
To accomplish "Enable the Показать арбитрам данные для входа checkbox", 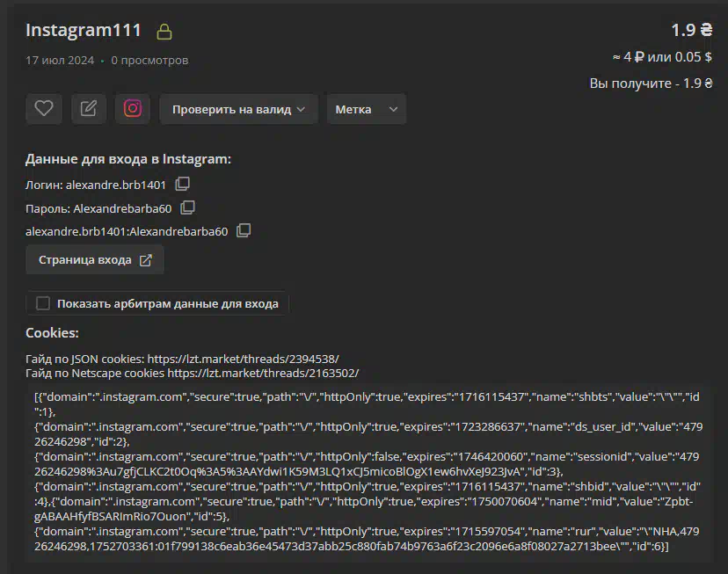I will tap(43, 303).
